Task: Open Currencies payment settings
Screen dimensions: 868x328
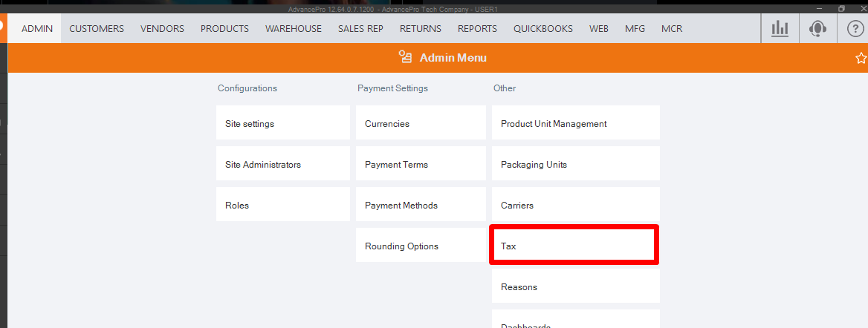Action: pyautogui.click(x=421, y=124)
